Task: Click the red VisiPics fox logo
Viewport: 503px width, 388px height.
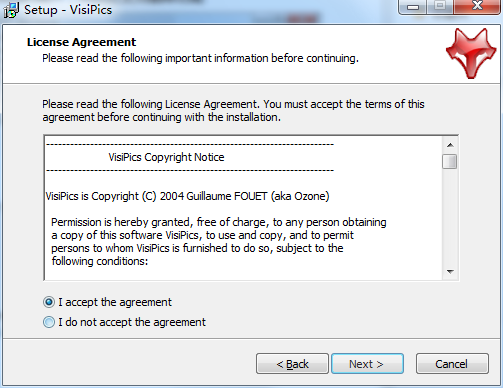Action: click(x=471, y=54)
